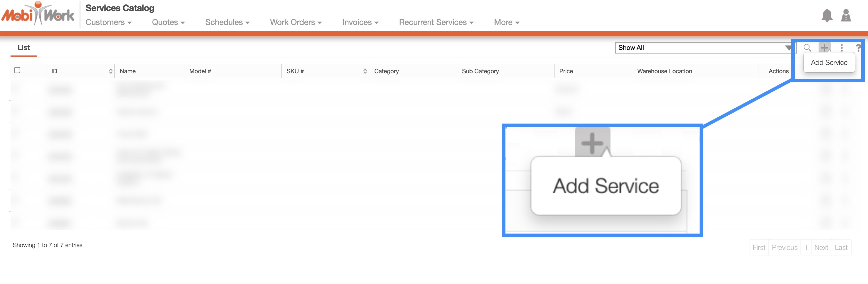Open the More navigation menu
The image size is (868, 284).
pos(506,22)
